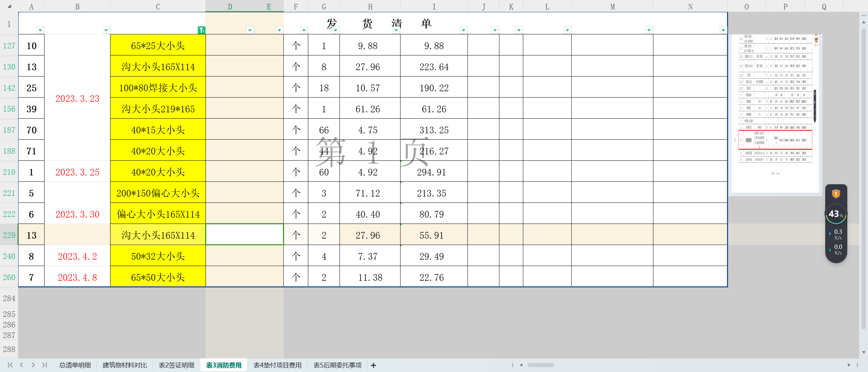This screenshot has height=372, width=868.
Task: Click the vertical scrollbar up arrow
Action: point(863,22)
